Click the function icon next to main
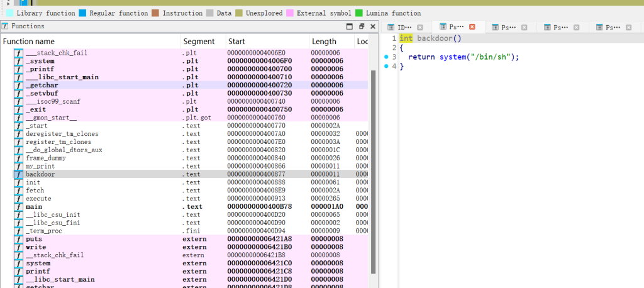The image size is (644, 288). click(18, 207)
